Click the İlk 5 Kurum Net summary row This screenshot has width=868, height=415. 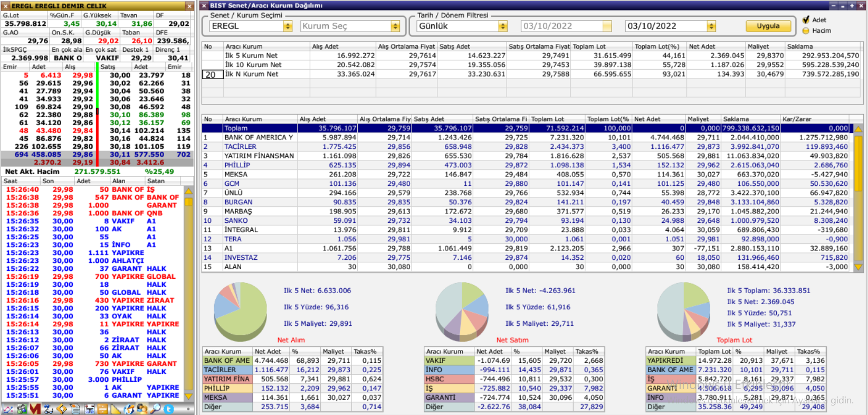[531, 55]
